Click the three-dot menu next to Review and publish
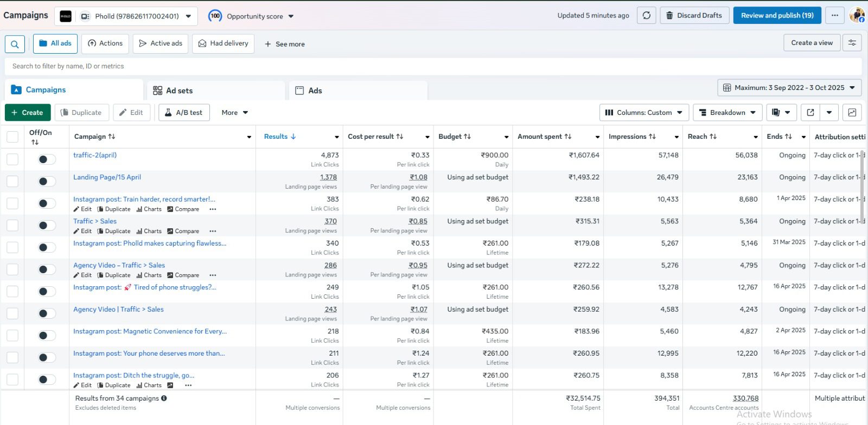The image size is (868, 425). (834, 16)
